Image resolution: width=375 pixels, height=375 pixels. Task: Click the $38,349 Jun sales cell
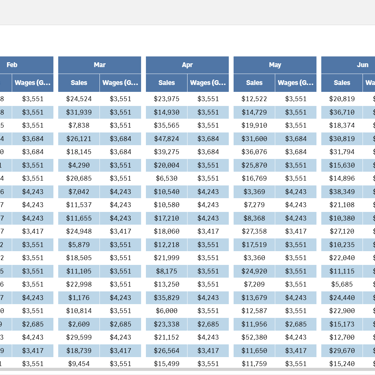click(342, 192)
